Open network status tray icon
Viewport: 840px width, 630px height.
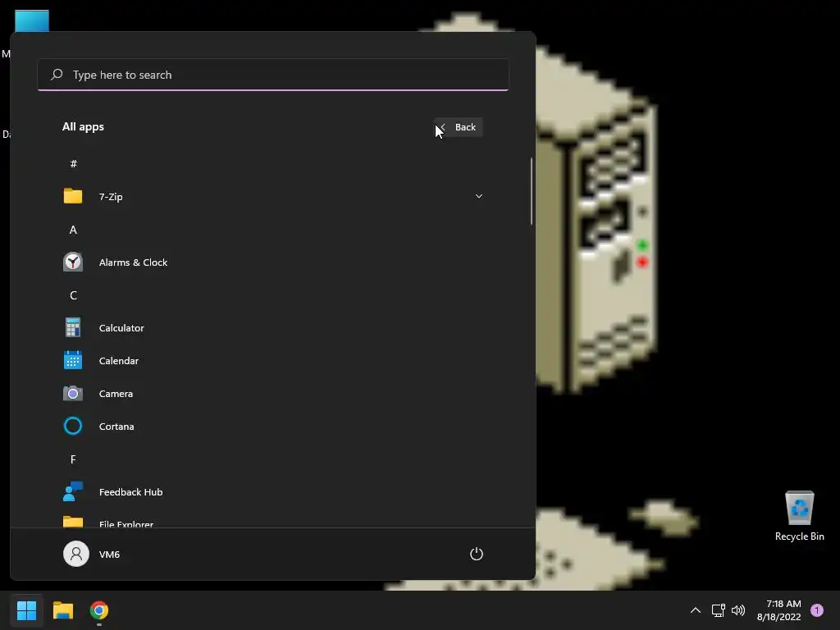pos(718,610)
